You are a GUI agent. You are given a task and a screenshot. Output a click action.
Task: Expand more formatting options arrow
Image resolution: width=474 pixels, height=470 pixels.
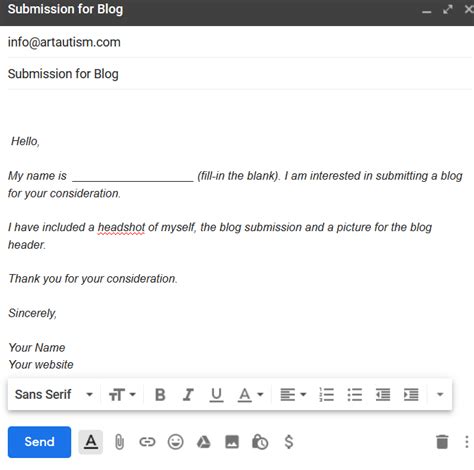(x=440, y=395)
